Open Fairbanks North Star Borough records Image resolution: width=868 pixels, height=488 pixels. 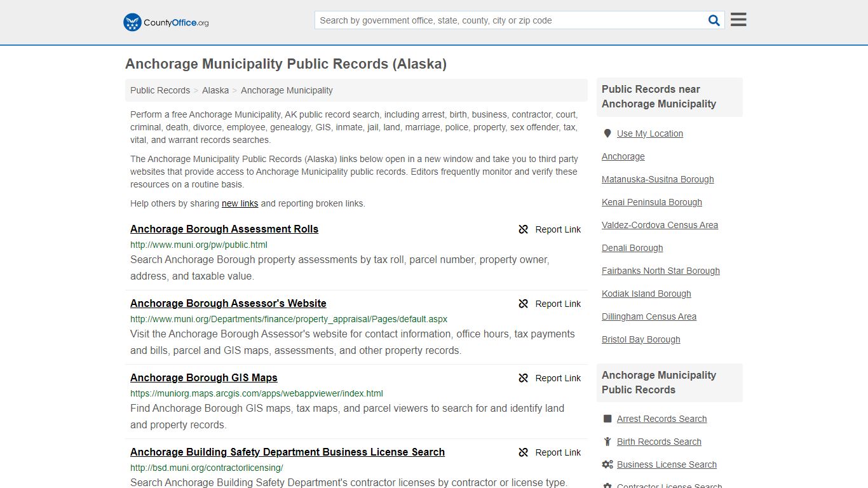[x=661, y=271]
